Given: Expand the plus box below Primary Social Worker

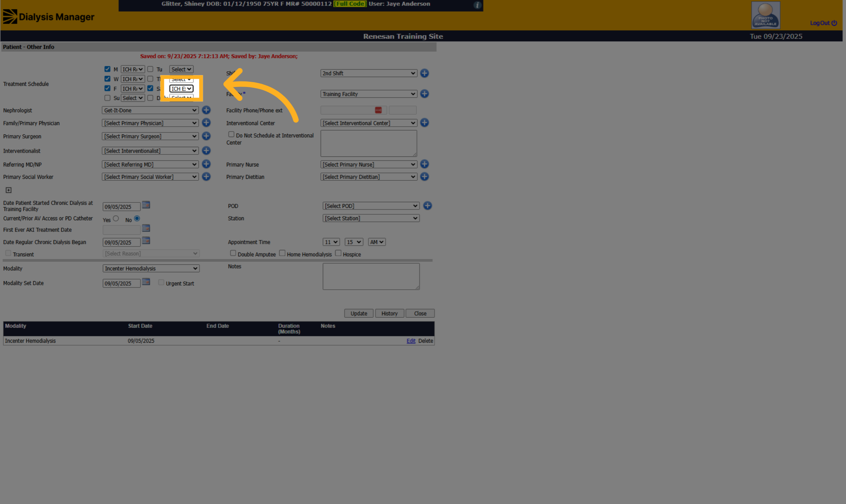Looking at the screenshot, I should [9, 190].
